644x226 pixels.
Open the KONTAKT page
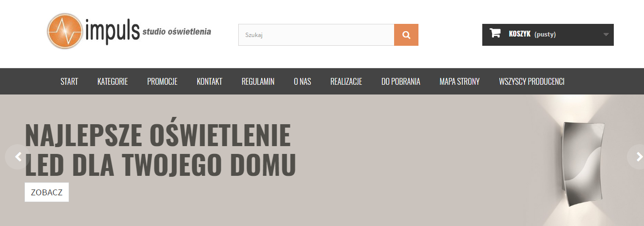[x=209, y=82]
